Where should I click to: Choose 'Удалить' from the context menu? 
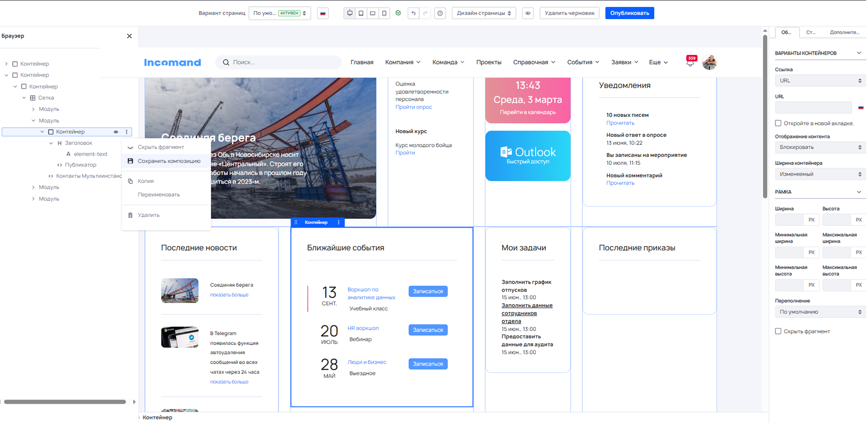click(148, 215)
